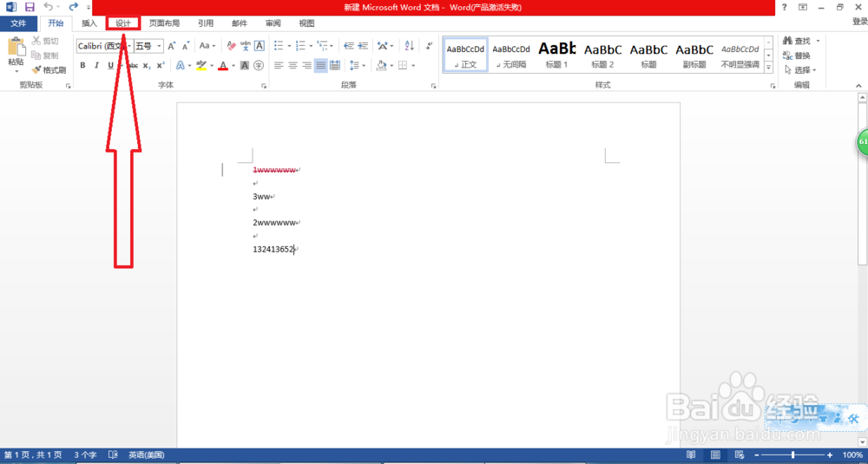Click the Distributed alignment icon
The image size is (868, 464).
pyautogui.click(x=335, y=65)
